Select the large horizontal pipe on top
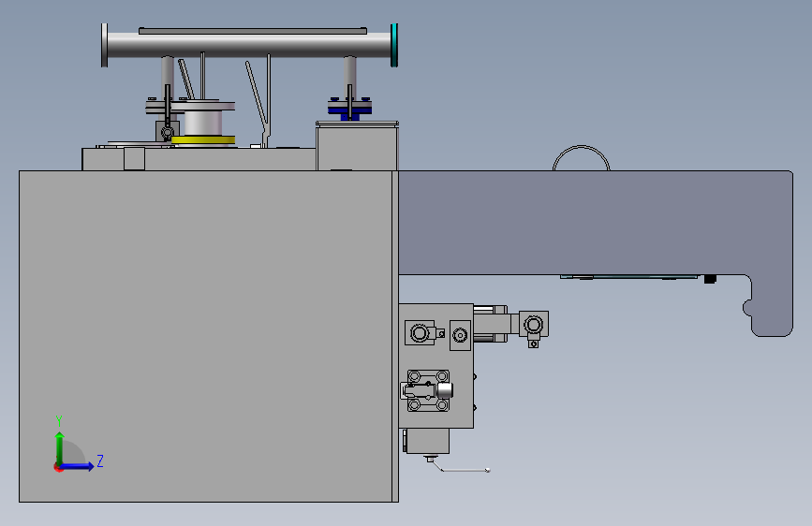This screenshot has width=812, height=526. (x=248, y=45)
